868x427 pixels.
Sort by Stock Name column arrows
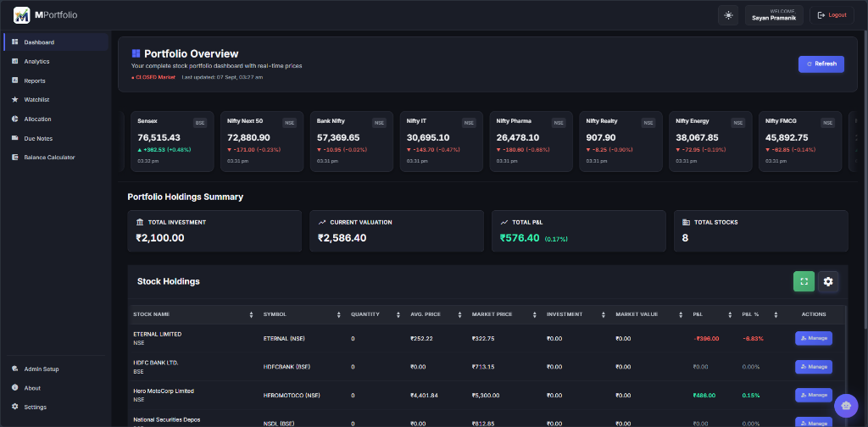(251, 314)
